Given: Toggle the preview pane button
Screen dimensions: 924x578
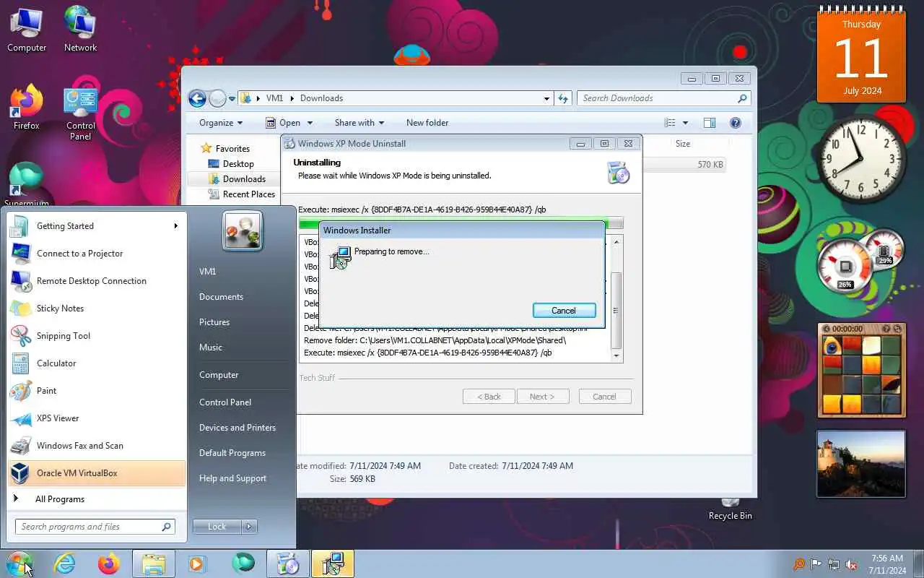Looking at the screenshot, I should point(710,123).
